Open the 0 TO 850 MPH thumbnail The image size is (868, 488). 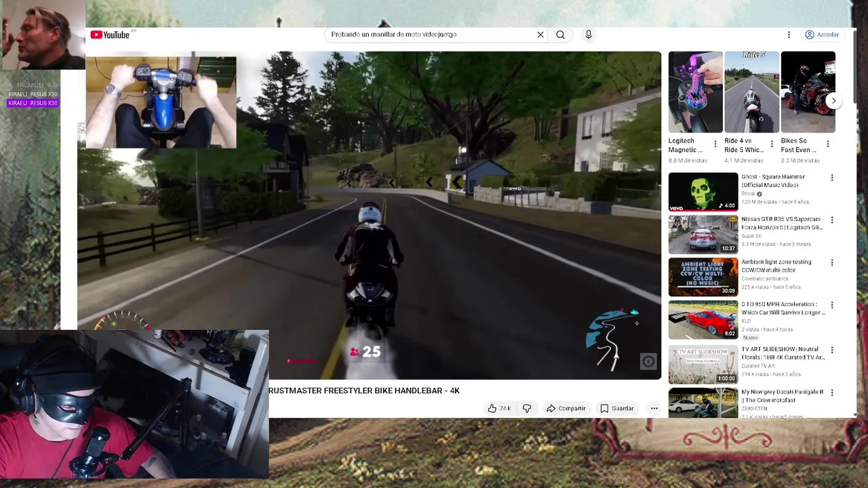(x=703, y=320)
